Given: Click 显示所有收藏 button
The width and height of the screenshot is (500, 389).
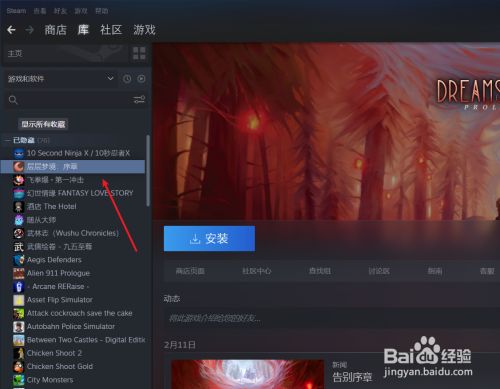Looking at the screenshot, I should tap(43, 124).
